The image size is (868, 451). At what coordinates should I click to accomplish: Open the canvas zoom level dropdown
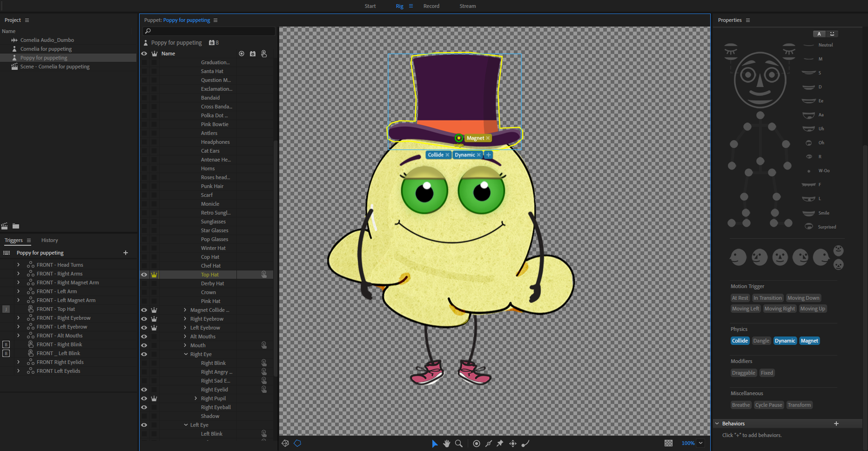tap(700, 443)
